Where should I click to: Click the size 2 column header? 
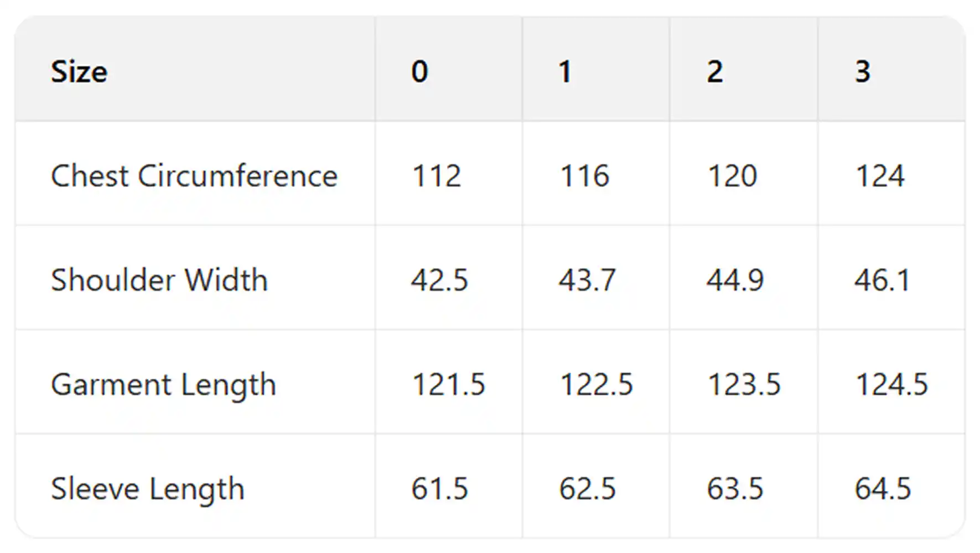[714, 72]
